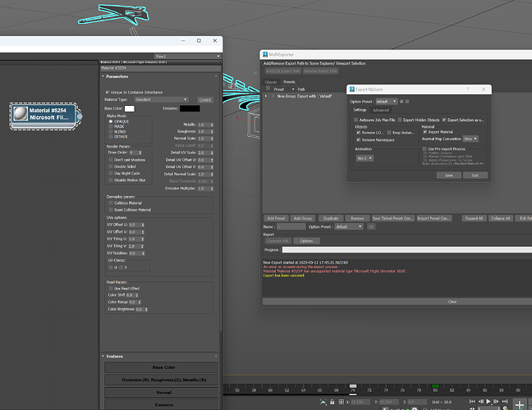Tick the Collision Material checkbox

click(x=111, y=203)
